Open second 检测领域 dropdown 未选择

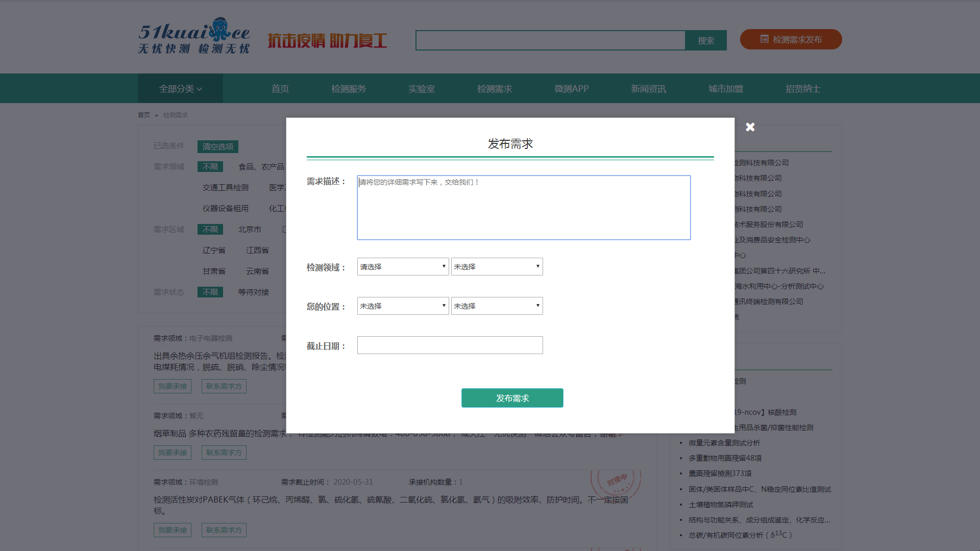[497, 267]
